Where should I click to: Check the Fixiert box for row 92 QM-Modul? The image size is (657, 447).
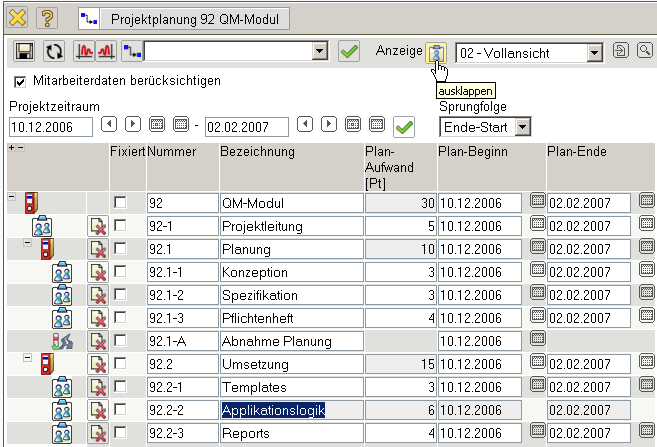pos(120,203)
